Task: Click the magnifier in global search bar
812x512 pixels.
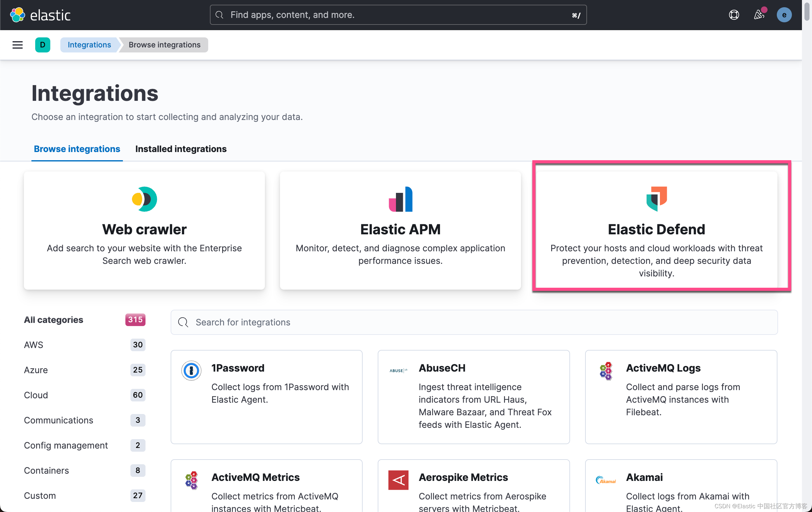Action: coord(220,15)
